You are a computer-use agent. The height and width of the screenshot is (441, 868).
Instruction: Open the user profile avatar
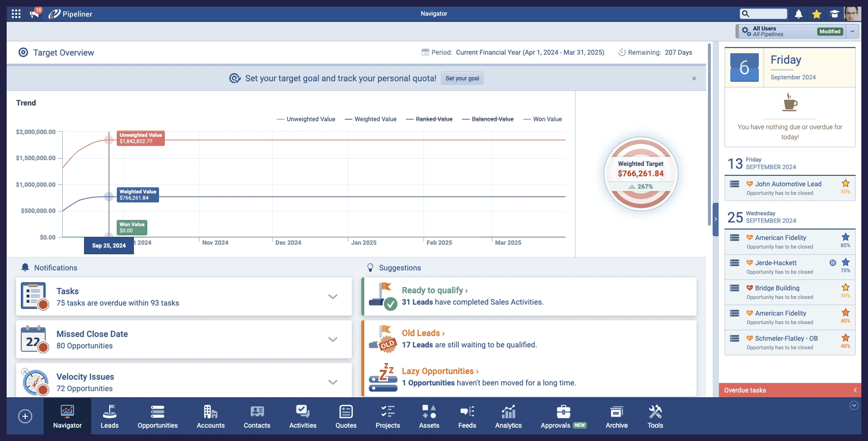852,14
